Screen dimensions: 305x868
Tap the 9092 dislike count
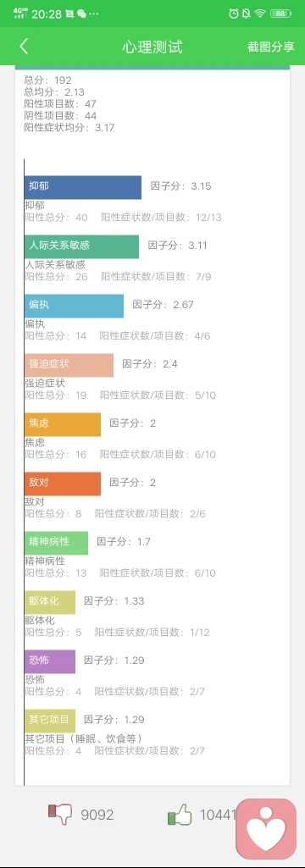coord(97,815)
